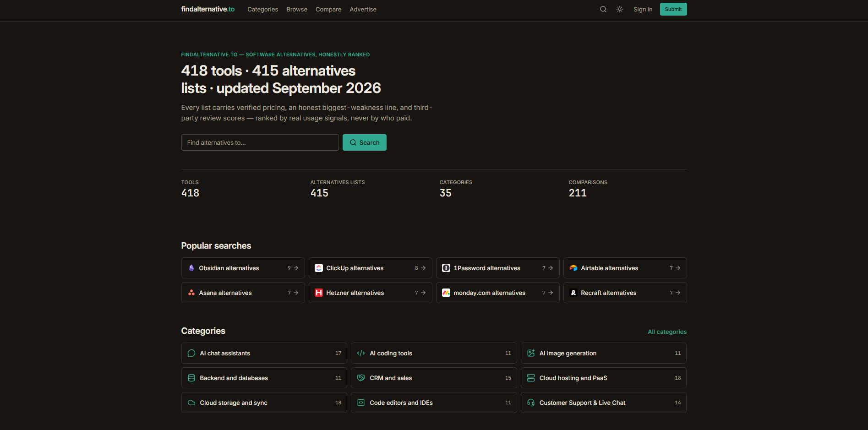Click the arrow on Asana alternatives card
The width and height of the screenshot is (868, 430).
coord(296,293)
